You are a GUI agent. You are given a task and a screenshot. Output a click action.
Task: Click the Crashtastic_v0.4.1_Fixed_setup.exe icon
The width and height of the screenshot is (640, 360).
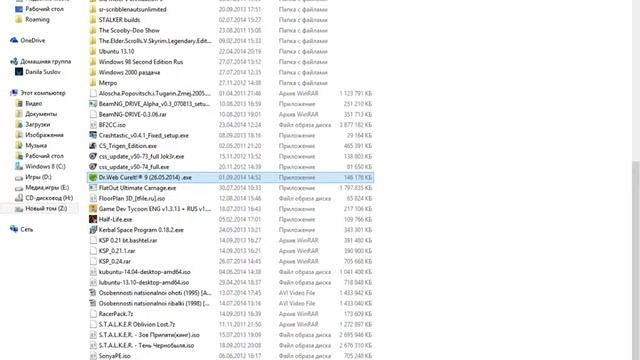point(93,135)
